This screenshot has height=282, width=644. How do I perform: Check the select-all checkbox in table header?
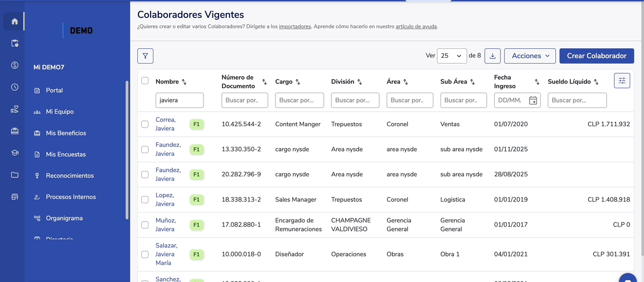click(145, 81)
